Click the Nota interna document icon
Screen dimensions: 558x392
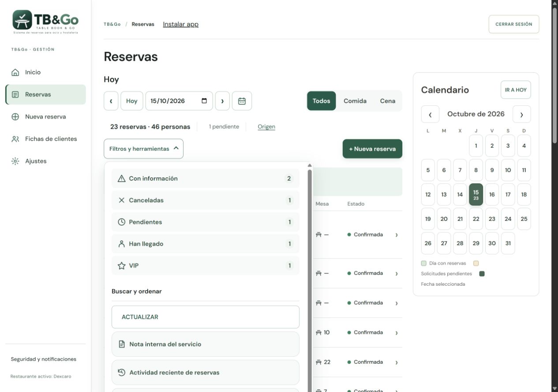click(x=122, y=344)
